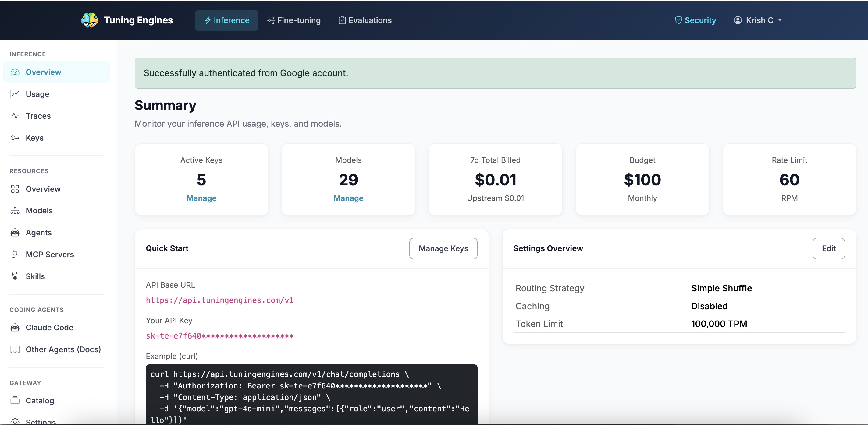Click the Upstream $0.01 text
Image resolution: width=868 pixels, height=425 pixels.
tap(495, 198)
